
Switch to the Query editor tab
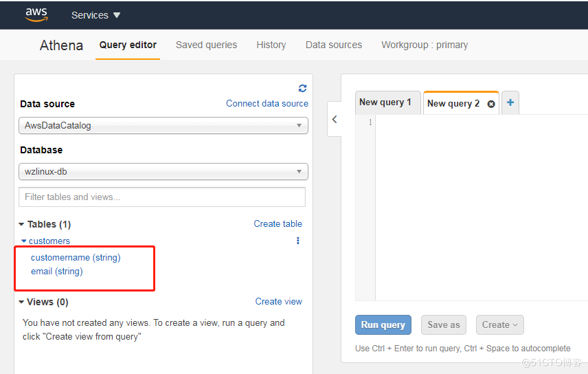click(128, 45)
